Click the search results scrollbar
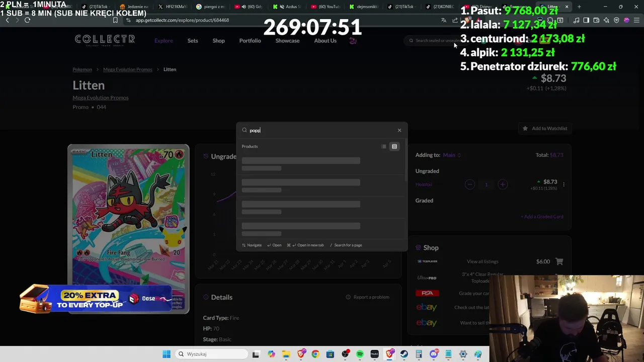644x362 pixels. pyautogui.click(x=406, y=161)
